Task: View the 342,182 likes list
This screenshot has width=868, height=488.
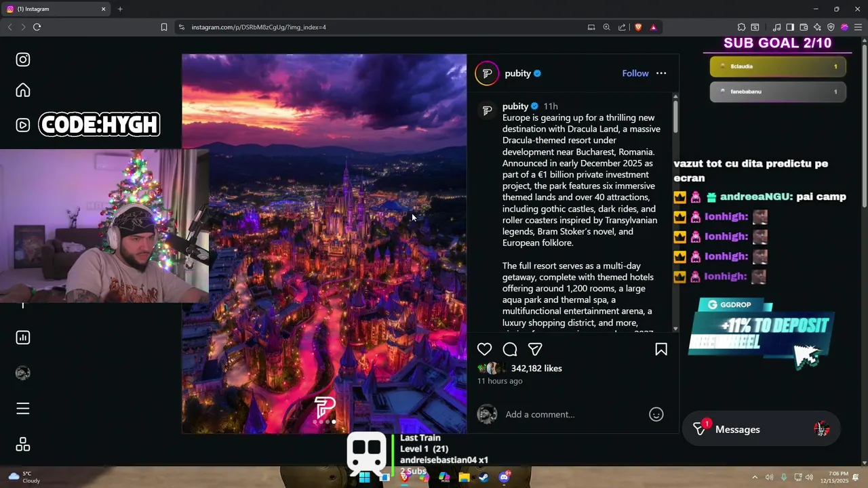Action: click(x=536, y=368)
